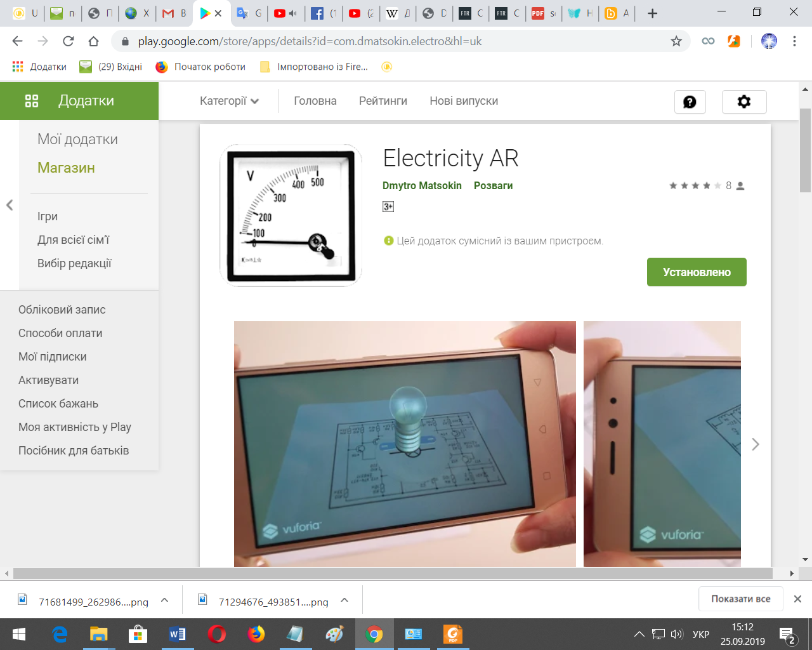The image size is (812, 650).
Task: Switch to the Головна tab
Action: click(x=315, y=101)
